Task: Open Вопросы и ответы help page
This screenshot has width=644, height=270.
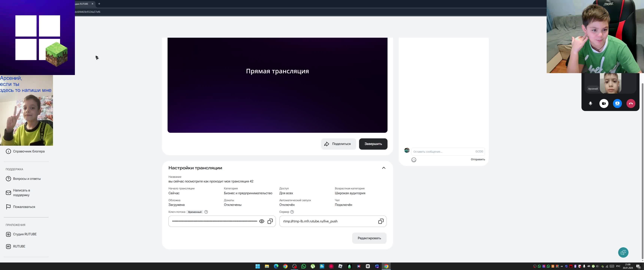Action: (27, 179)
